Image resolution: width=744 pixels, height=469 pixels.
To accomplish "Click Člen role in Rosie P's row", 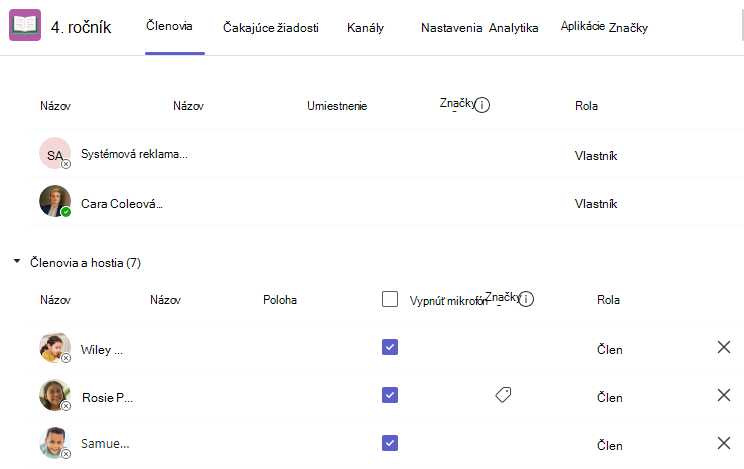I will (610, 398).
